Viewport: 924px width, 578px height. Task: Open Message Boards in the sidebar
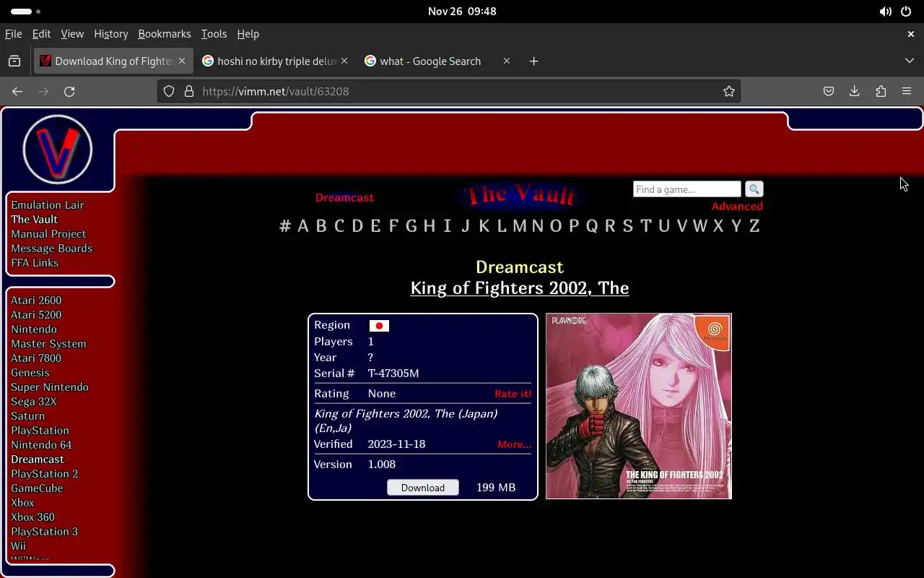click(x=51, y=249)
